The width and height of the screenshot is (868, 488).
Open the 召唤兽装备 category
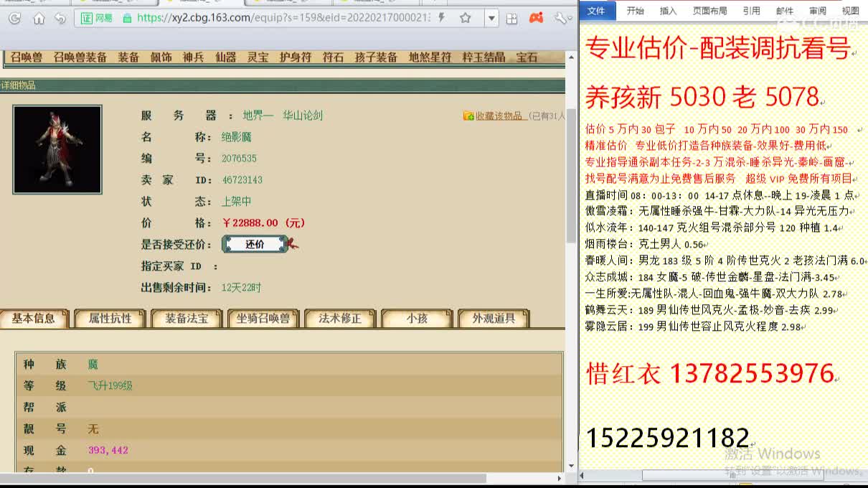[80, 57]
